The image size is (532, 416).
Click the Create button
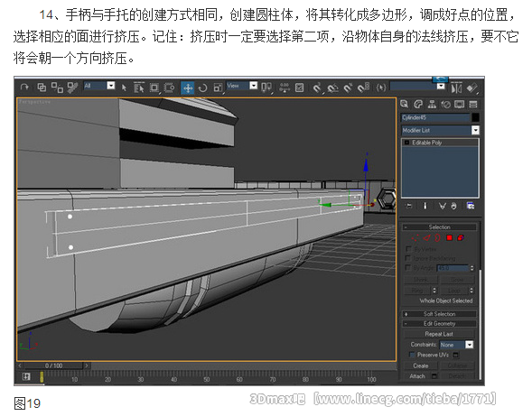[x=421, y=365]
